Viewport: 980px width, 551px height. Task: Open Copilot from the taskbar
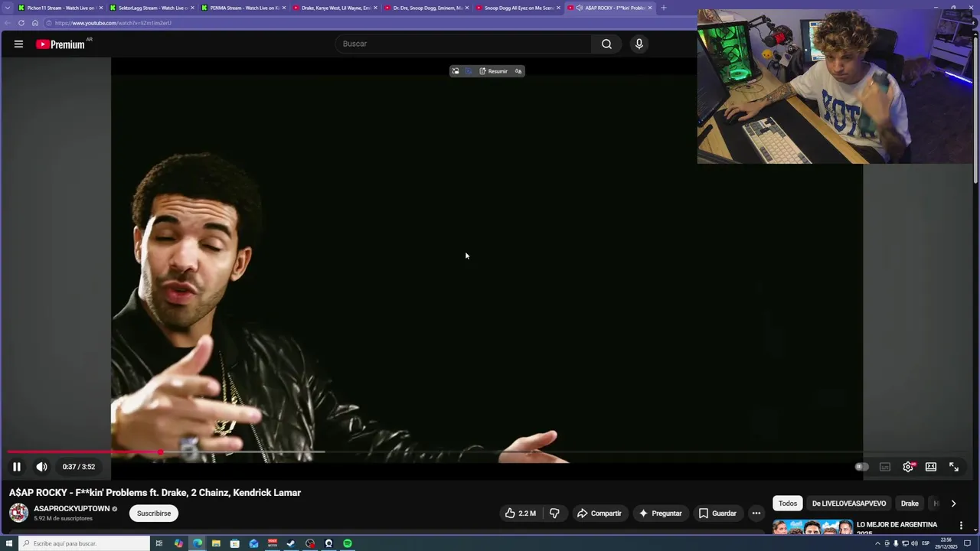point(178,543)
